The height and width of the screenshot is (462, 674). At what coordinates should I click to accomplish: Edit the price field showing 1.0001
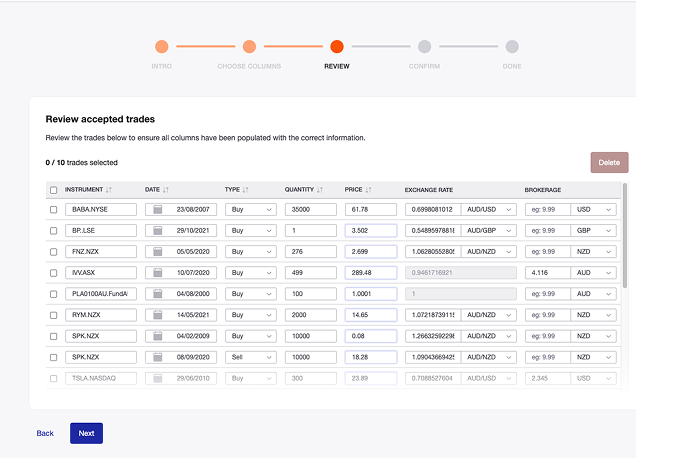pos(371,294)
